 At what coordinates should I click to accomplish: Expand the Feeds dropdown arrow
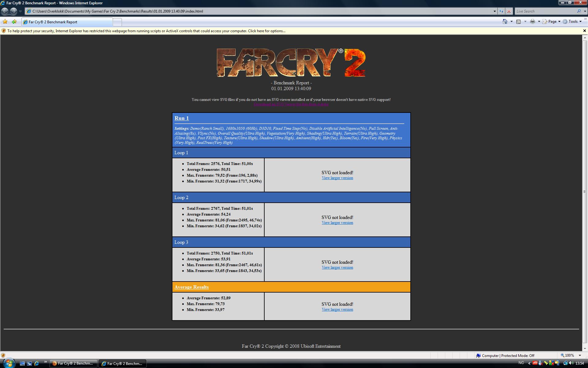click(x=525, y=21)
